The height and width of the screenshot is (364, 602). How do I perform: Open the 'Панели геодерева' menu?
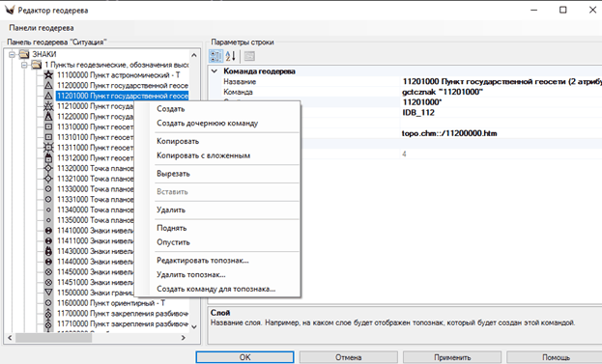pyautogui.click(x=42, y=28)
